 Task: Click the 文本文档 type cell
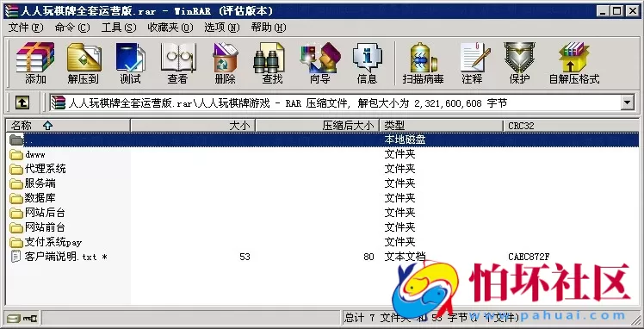click(x=405, y=258)
